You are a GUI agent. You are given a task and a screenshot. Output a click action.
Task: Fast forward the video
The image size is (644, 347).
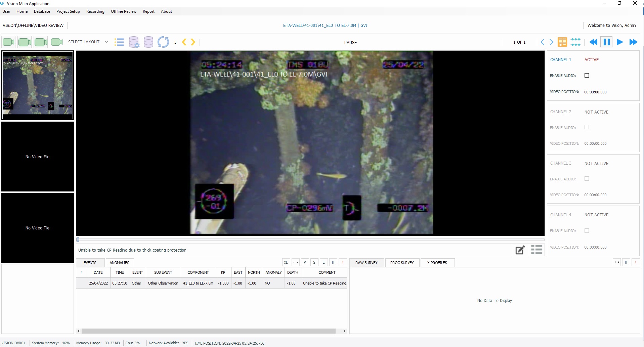click(633, 42)
